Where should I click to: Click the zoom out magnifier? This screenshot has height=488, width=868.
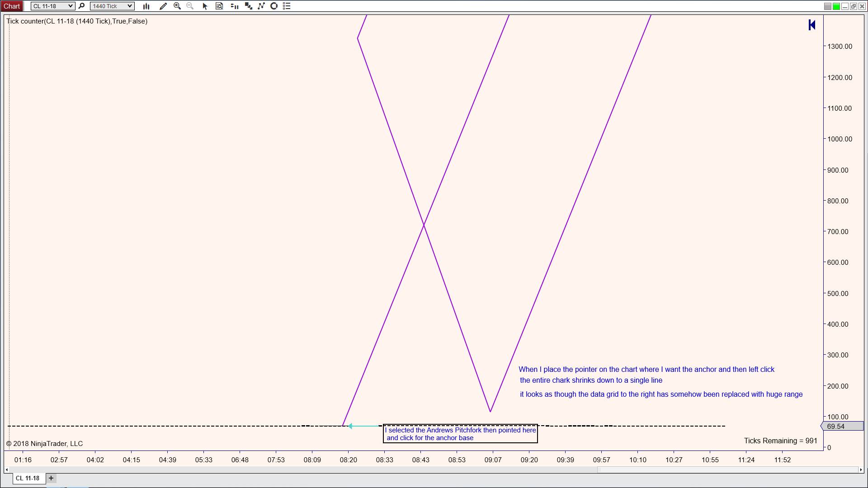click(x=190, y=6)
